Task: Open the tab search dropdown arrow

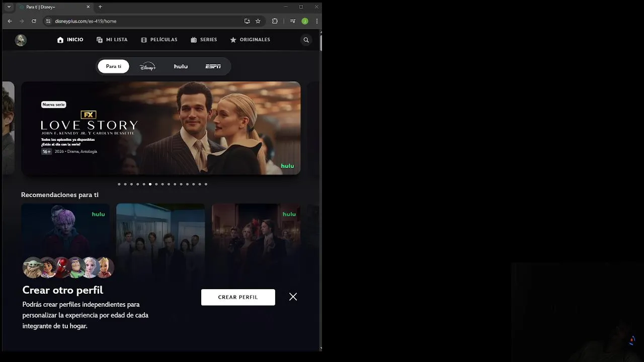Action: pyautogui.click(x=9, y=7)
